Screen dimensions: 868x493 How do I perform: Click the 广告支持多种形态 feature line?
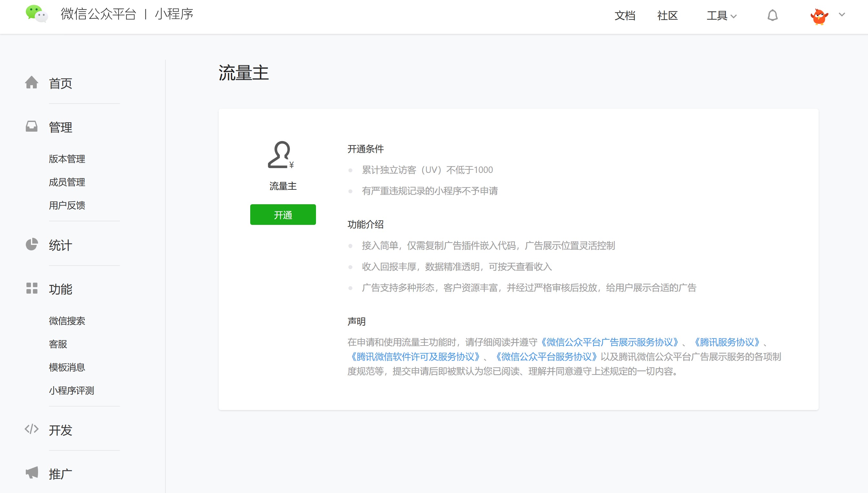529,288
